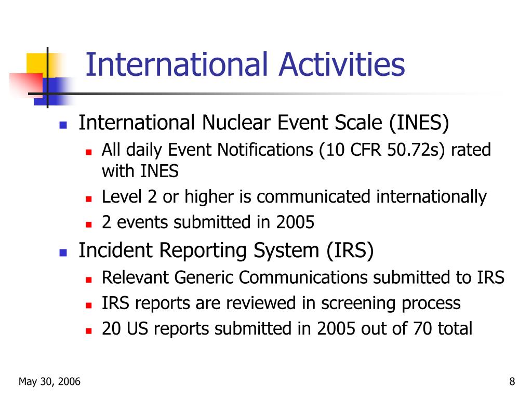
Task: Click "20 US reports submitted in 2005 out of 70 total"
Action: tap(287, 329)
